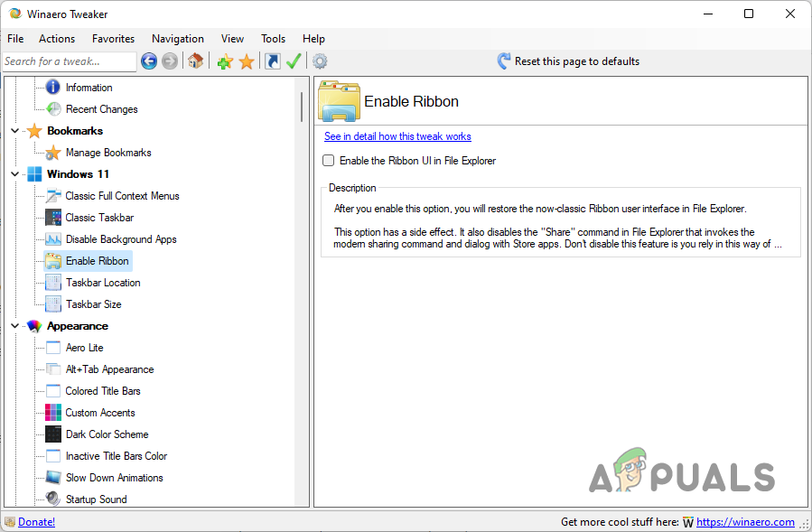Click the Information tree icon
The height and width of the screenshot is (532, 812).
click(x=52, y=87)
